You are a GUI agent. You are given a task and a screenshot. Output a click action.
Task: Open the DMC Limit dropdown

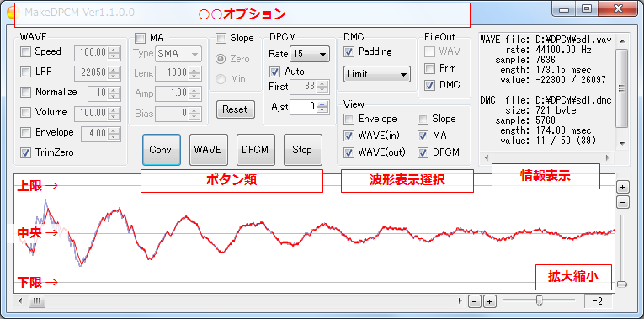click(377, 74)
